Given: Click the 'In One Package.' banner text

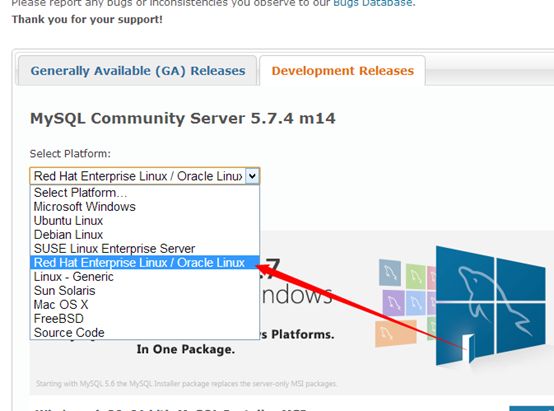Looking at the screenshot, I should [185, 350].
